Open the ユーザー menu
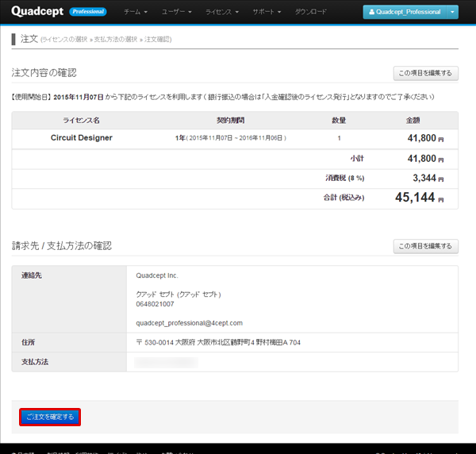Screen dimensions: 476x454 (x=176, y=12)
